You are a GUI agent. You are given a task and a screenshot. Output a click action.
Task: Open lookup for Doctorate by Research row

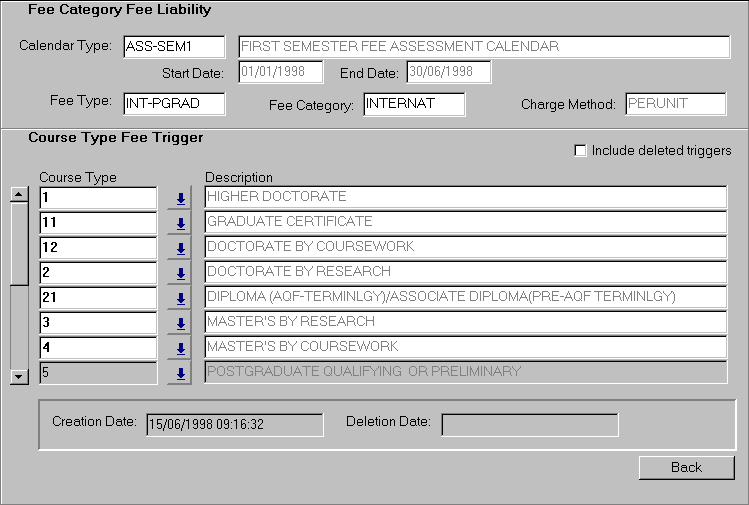point(181,273)
